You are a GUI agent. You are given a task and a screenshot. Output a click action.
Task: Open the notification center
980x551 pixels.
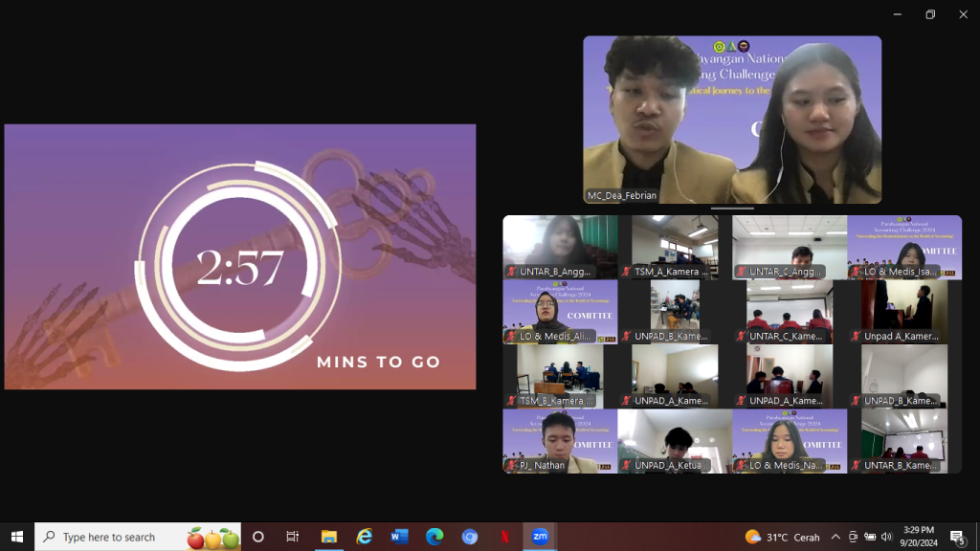click(957, 537)
